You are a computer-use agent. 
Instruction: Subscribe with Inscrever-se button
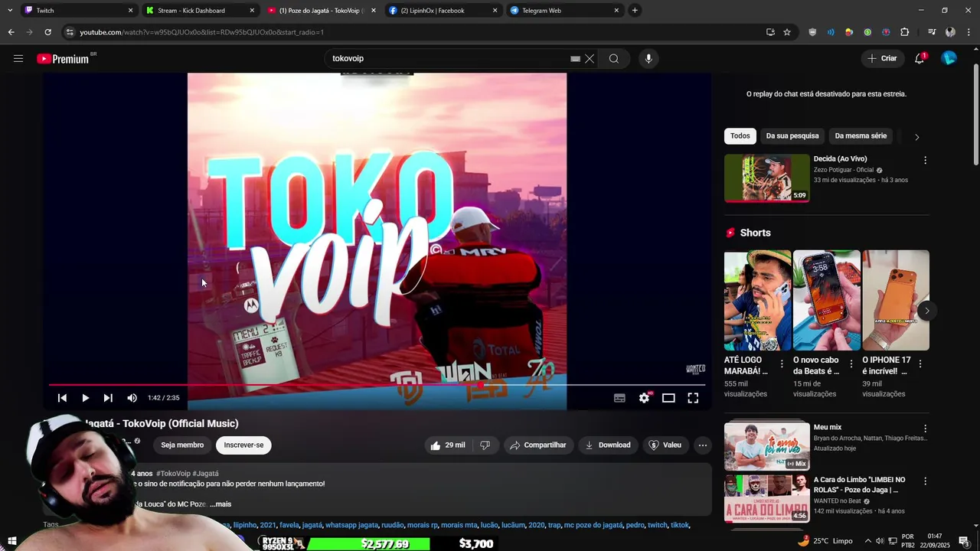[243, 445]
